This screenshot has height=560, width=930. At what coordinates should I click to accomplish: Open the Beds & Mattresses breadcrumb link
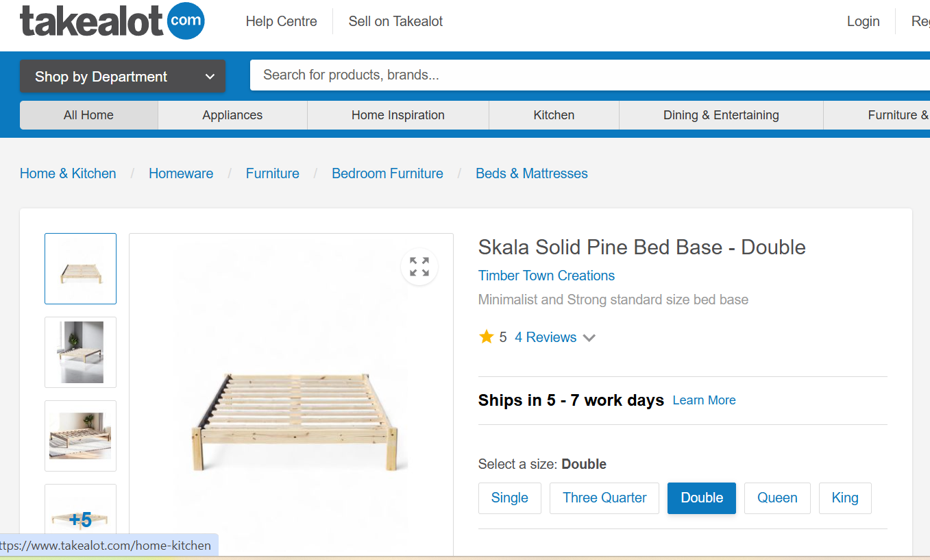[x=532, y=173]
